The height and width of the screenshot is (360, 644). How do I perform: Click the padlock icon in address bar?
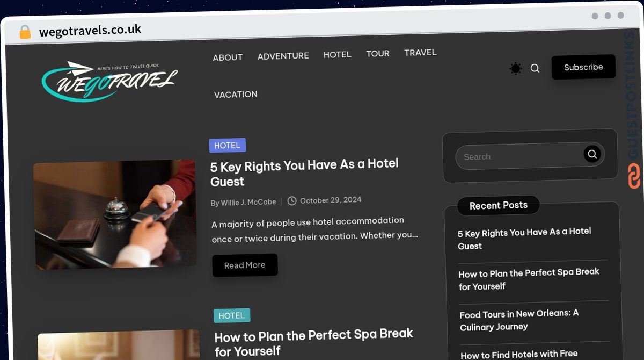pos(25,32)
